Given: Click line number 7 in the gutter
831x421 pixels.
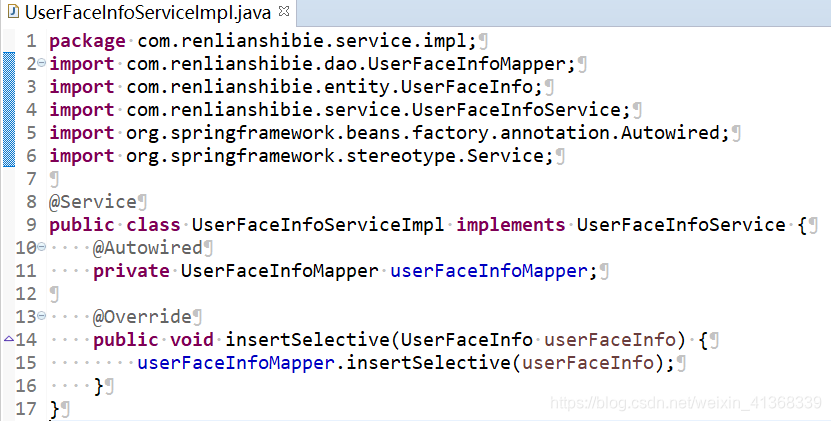Looking at the screenshot, I should (31, 179).
